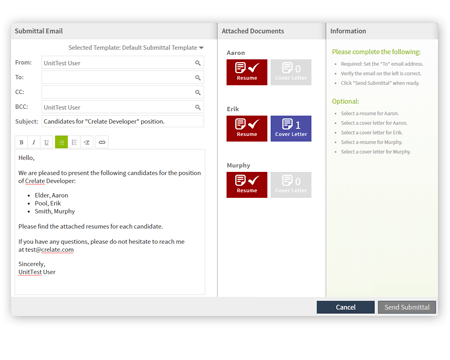Click the search icon in the CC field
This screenshot has height=360, width=450.
point(198,92)
